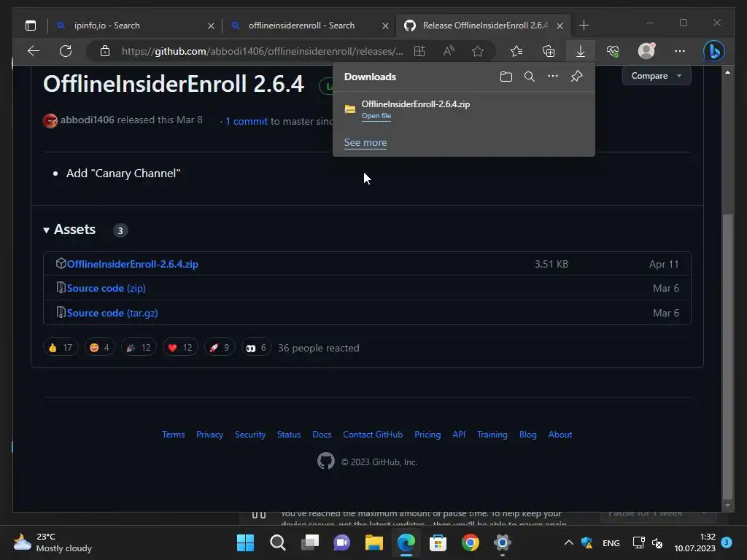Image resolution: width=747 pixels, height=560 pixels.
Task: Close the ipinfo.io tab
Action: (x=211, y=26)
